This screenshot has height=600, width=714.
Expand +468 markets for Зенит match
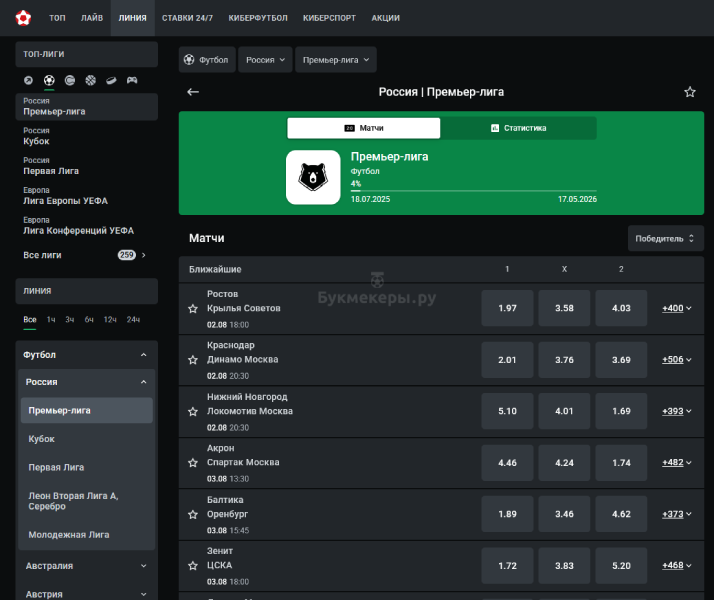coord(677,565)
